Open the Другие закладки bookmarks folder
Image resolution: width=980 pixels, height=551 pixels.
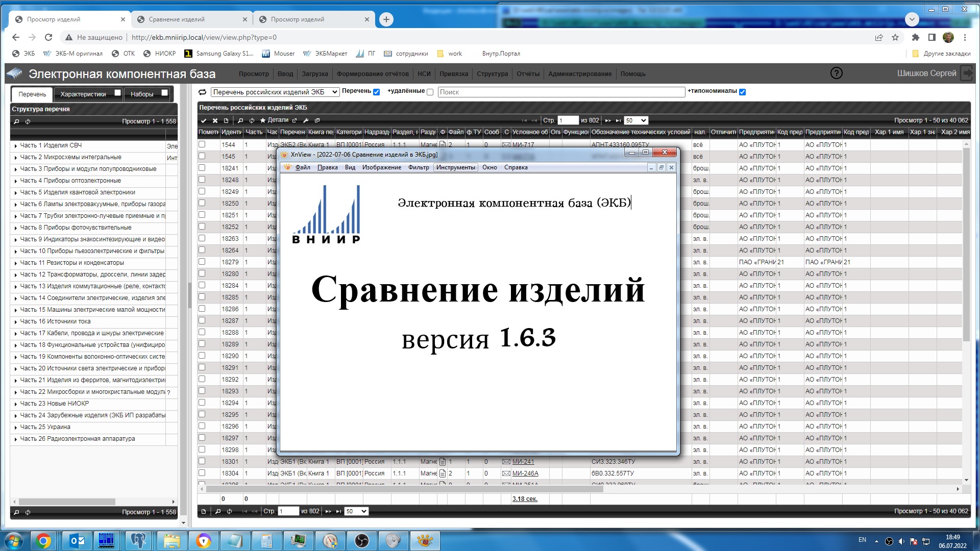click(x=942, y=54)
